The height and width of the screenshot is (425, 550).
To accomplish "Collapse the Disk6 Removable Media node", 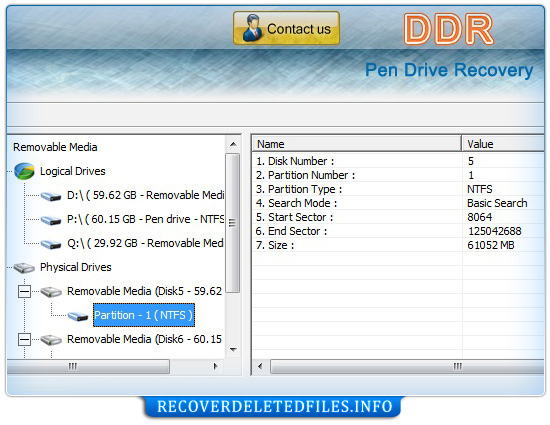I will tap(24, 339).
